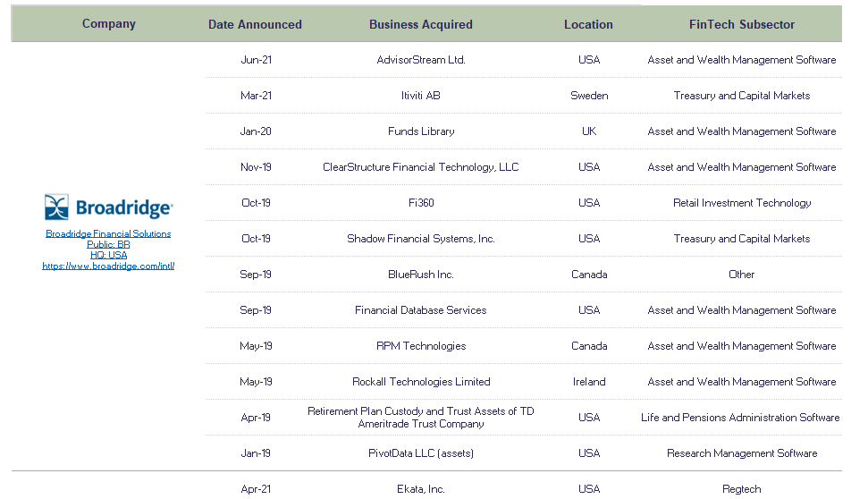The height and width of the screenshot is (499, 868).
Task: Visit the broadridge.com/intl URL link
Action: (108, 266)
